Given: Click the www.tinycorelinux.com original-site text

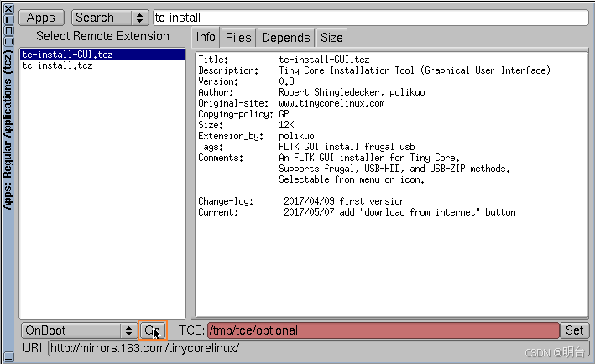Looking at the screenshot, I should point(331,103).
